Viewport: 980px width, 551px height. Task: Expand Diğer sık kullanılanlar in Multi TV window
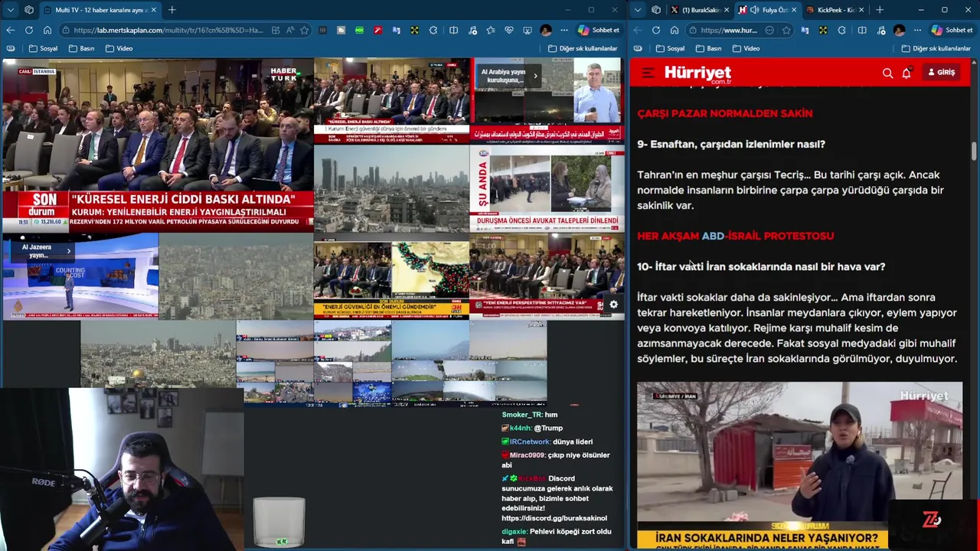click(x=583, y=48)
